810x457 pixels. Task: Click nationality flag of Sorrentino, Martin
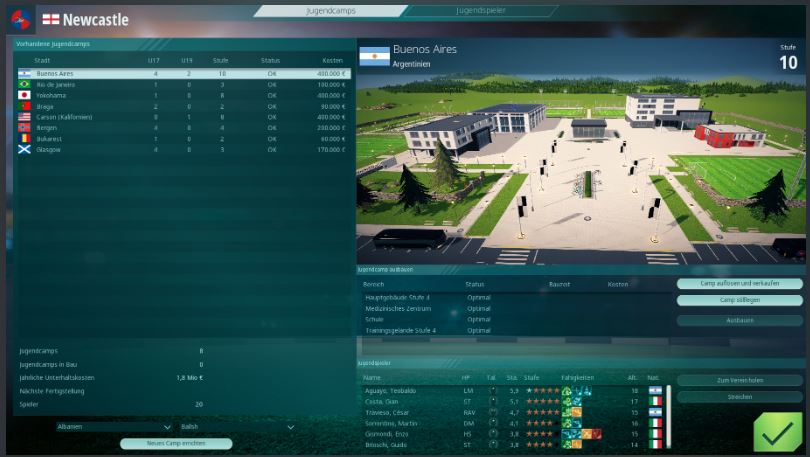pos(655,423)
